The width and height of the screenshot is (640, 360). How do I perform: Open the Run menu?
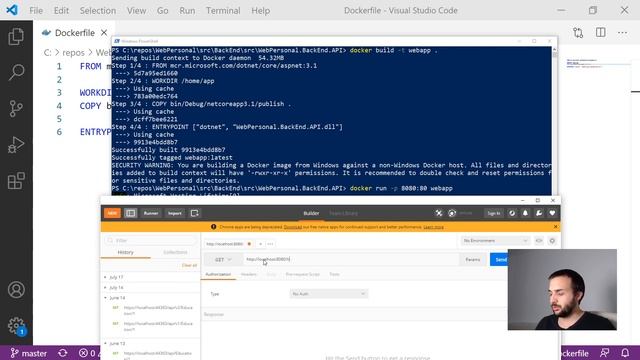point(187,11)
